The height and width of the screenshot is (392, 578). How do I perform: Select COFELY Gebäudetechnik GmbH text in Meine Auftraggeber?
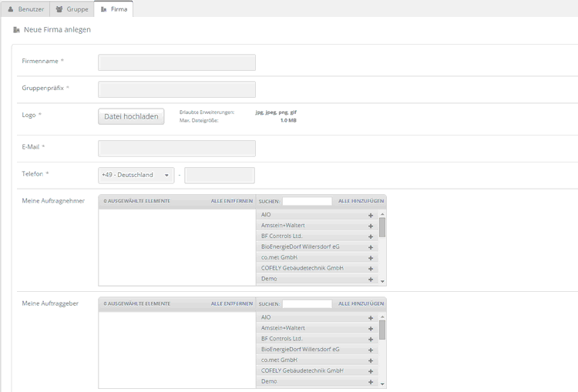[302, 370]
